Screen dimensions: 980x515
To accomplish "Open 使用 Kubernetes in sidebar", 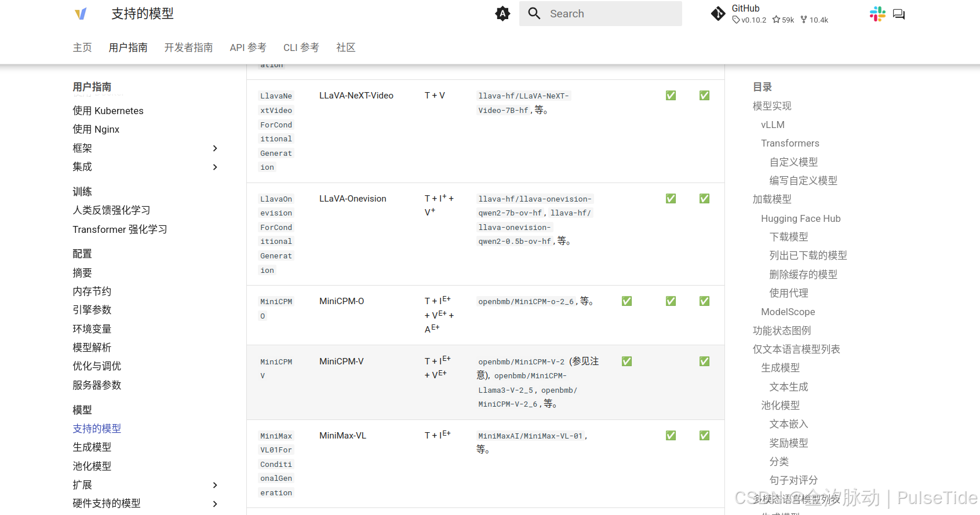I will click(x=108, y=111).
